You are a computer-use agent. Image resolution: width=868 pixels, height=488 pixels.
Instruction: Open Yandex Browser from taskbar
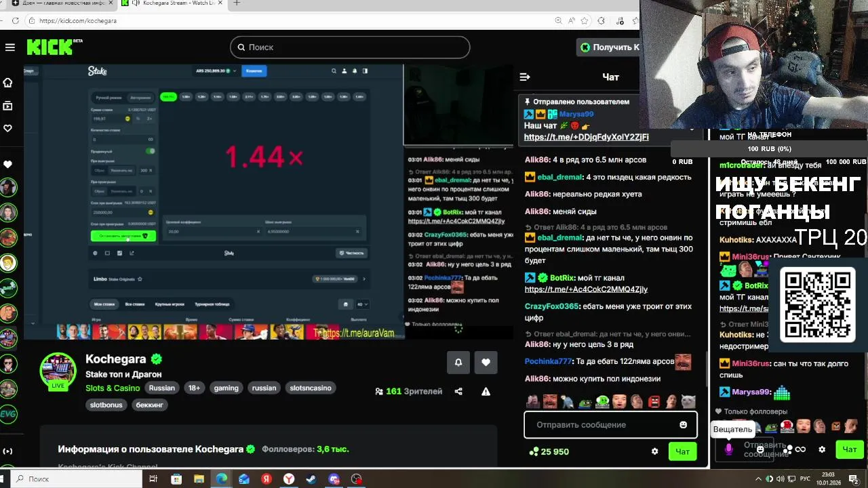(x=289, y=479)
